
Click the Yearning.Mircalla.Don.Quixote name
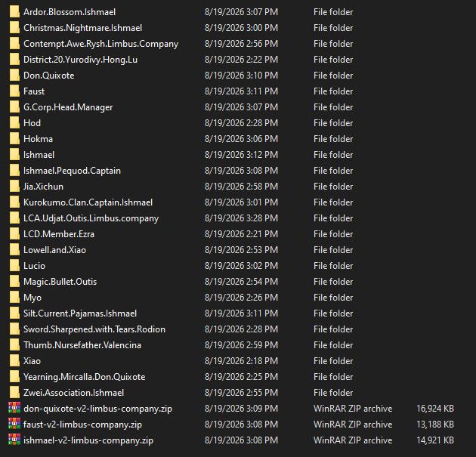click(85, 377)
